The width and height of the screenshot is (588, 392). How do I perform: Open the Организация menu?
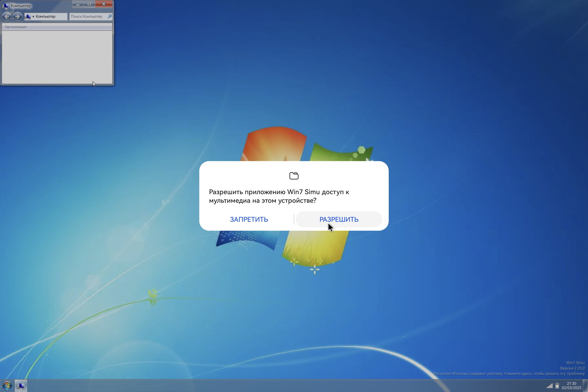pos(15,27)
